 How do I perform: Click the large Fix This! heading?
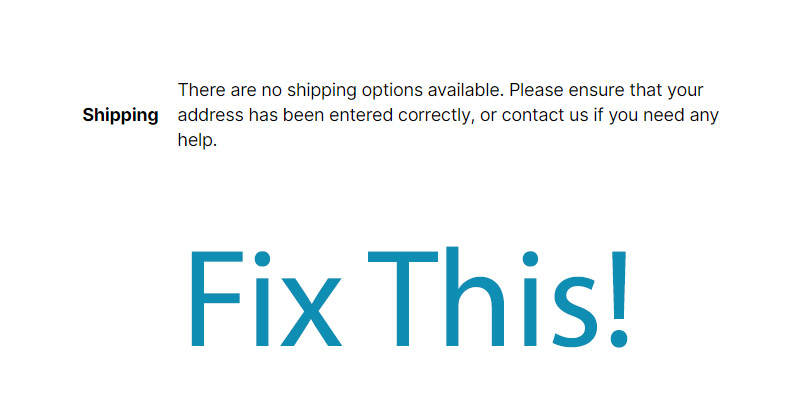tap(409, 298)
